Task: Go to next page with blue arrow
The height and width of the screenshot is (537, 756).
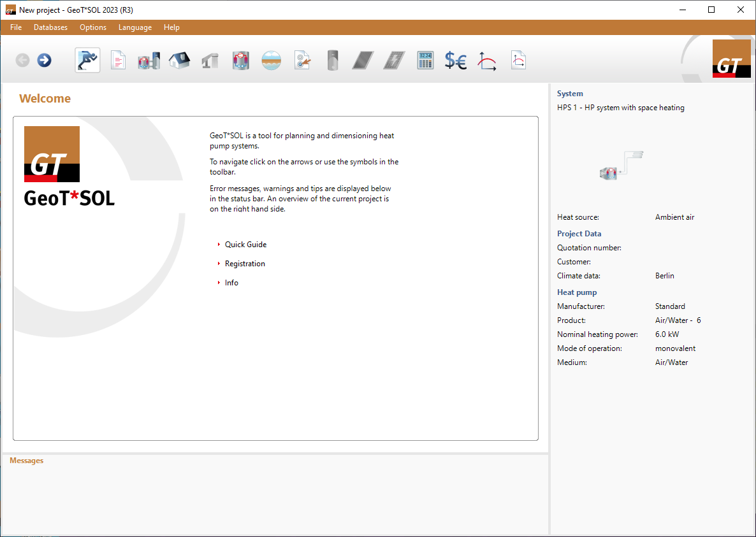Action: (x=45, y=61)
